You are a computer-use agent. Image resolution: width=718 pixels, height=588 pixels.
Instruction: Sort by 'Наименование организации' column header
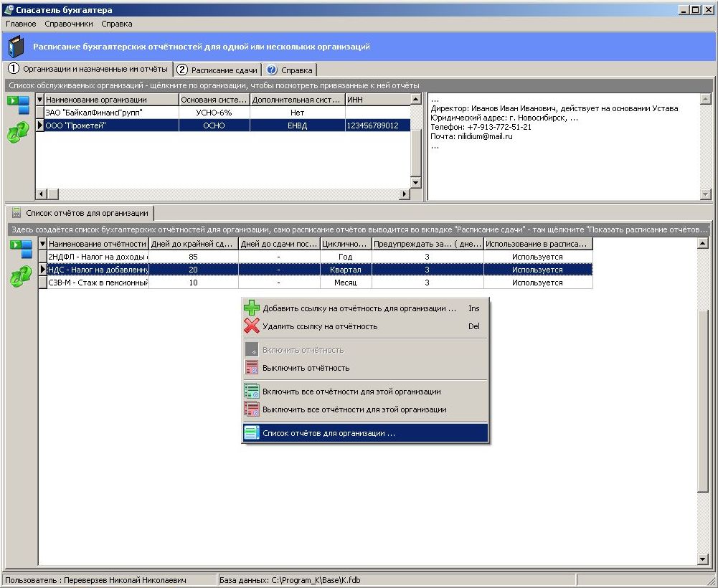coord(108,100)
